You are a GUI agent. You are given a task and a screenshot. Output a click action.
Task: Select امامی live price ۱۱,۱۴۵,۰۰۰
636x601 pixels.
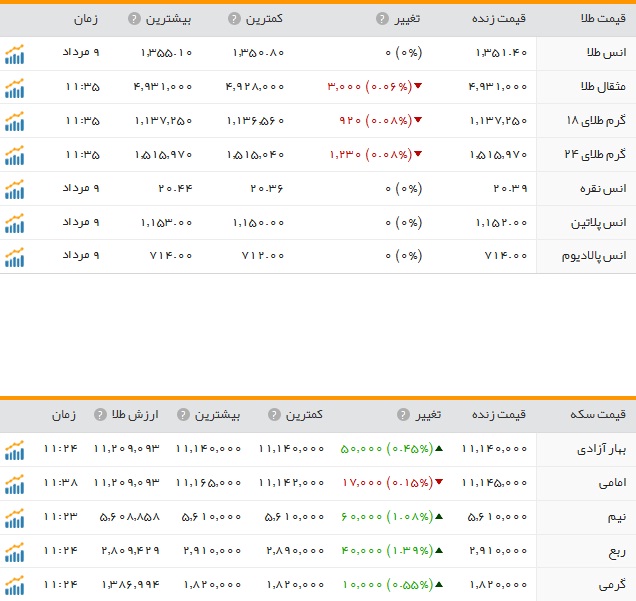point(495,483)
